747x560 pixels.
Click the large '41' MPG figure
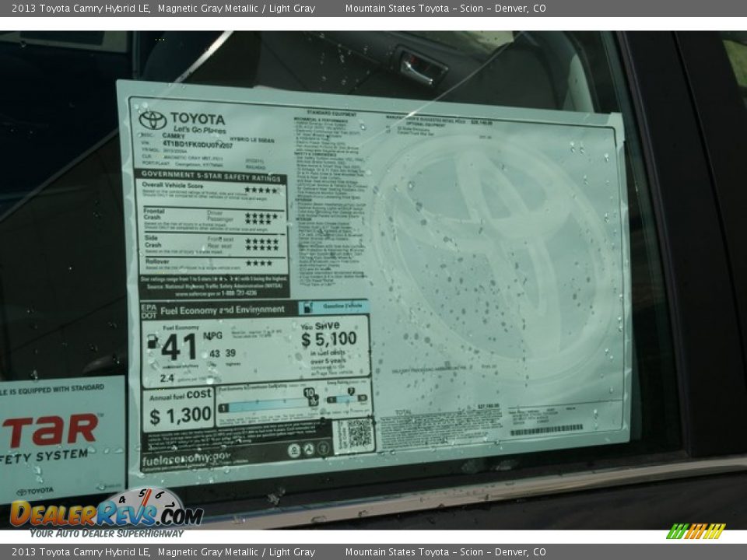click(179, 347)
